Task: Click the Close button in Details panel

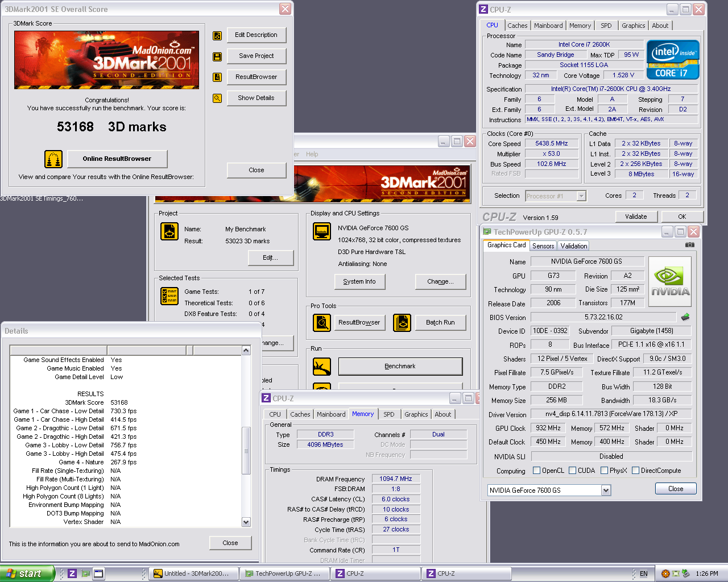Action: pos(230,543)
